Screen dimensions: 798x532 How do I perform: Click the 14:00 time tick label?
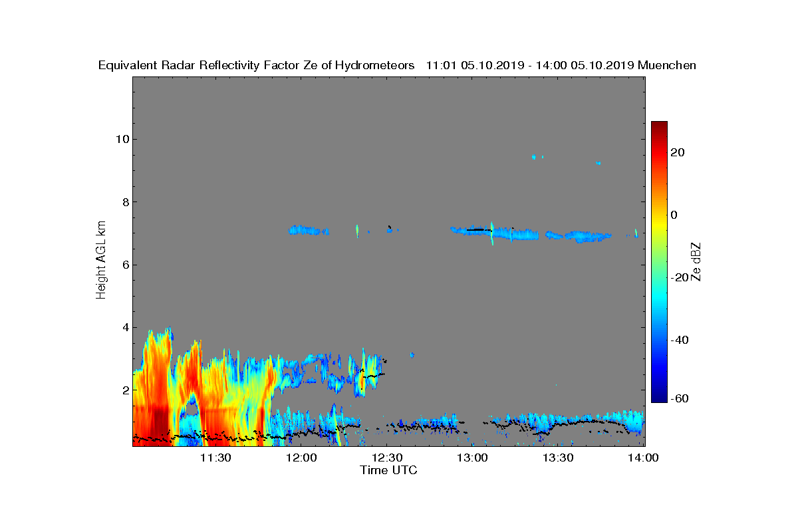[643, 458]
